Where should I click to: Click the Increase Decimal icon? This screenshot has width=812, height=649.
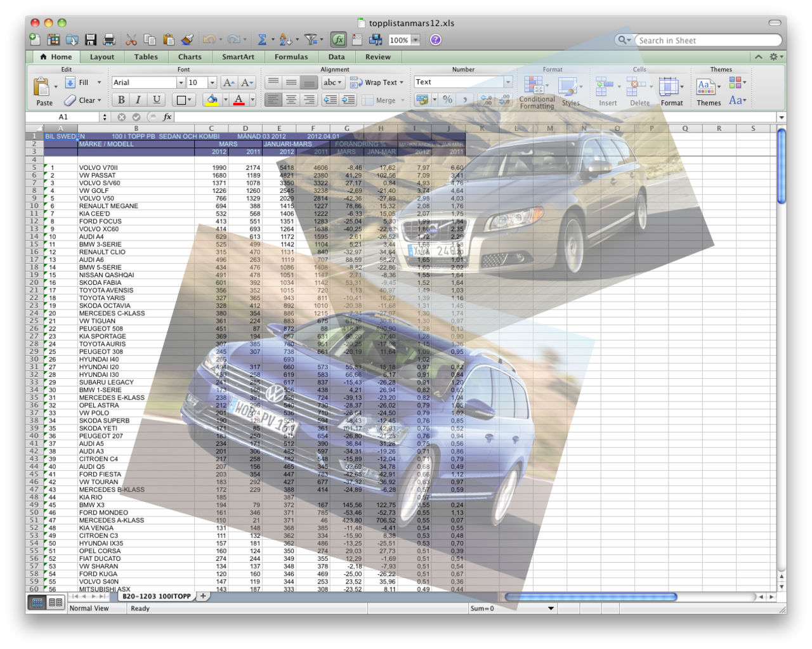pos(486,100)
